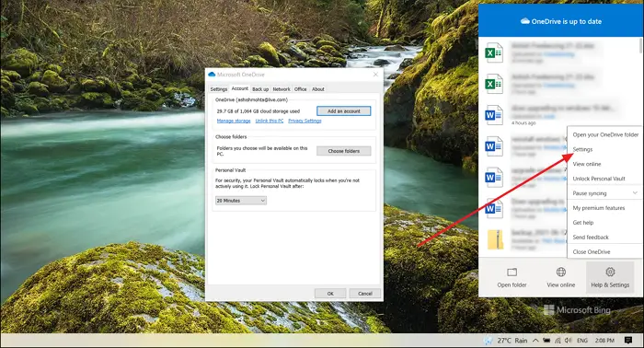
Task: Close the Microsoft OneDrive dialog
Action: pos(375,75)
